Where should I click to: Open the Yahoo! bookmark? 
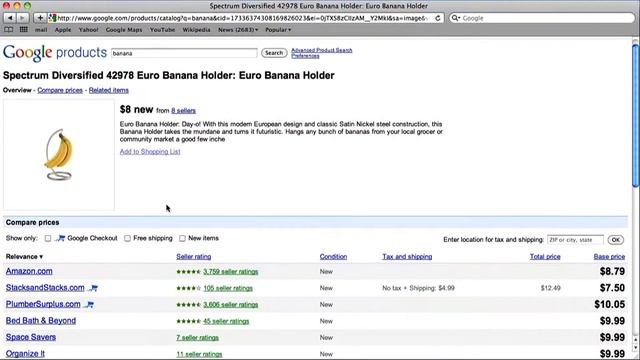click(89, 30)
